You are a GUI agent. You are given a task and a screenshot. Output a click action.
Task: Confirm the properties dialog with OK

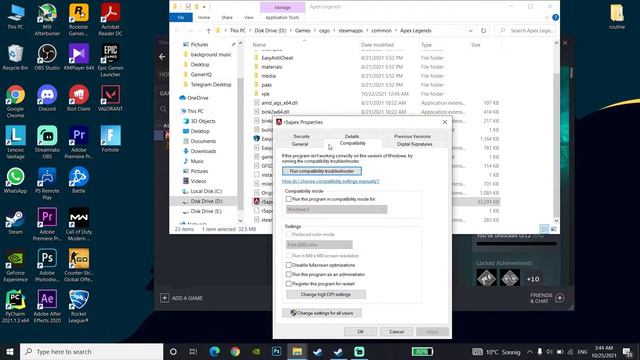360,332
